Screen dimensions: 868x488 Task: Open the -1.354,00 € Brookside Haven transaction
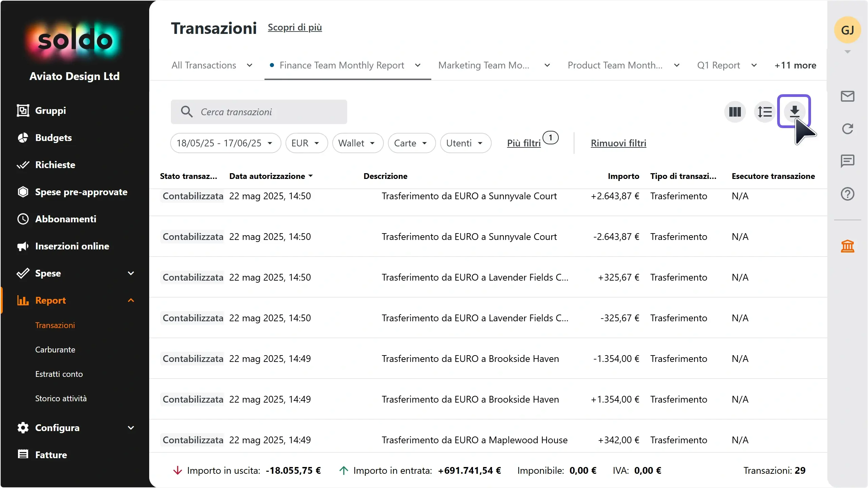click(488, 359)
